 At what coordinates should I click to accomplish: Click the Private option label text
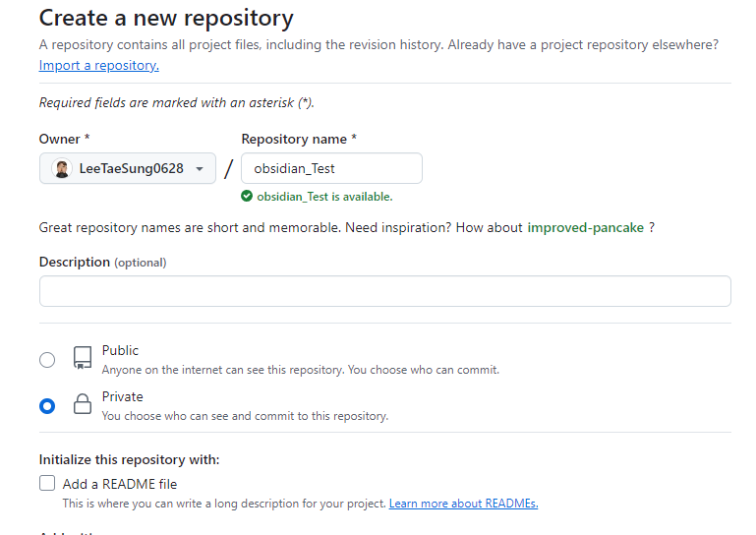pyautogui.click(x=123, y=396)
